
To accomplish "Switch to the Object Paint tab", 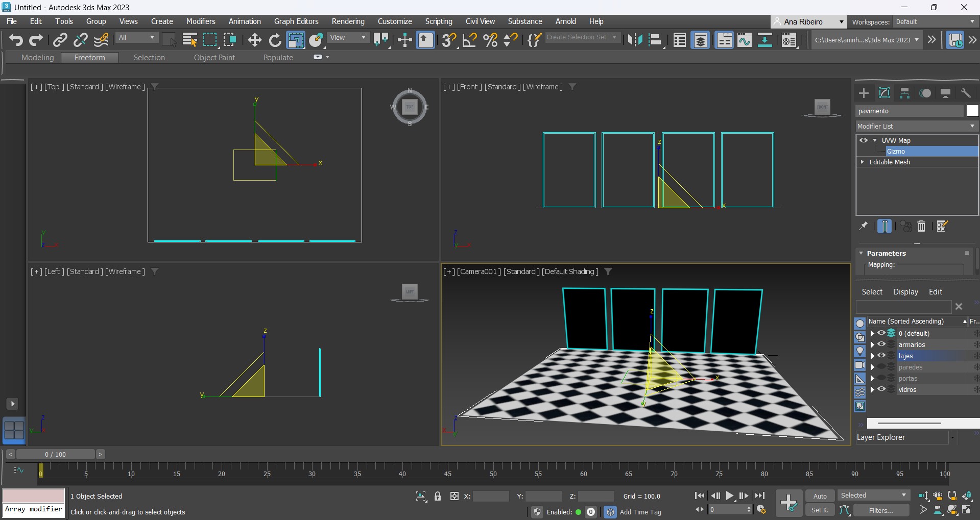I will click(x=214, y=58).
